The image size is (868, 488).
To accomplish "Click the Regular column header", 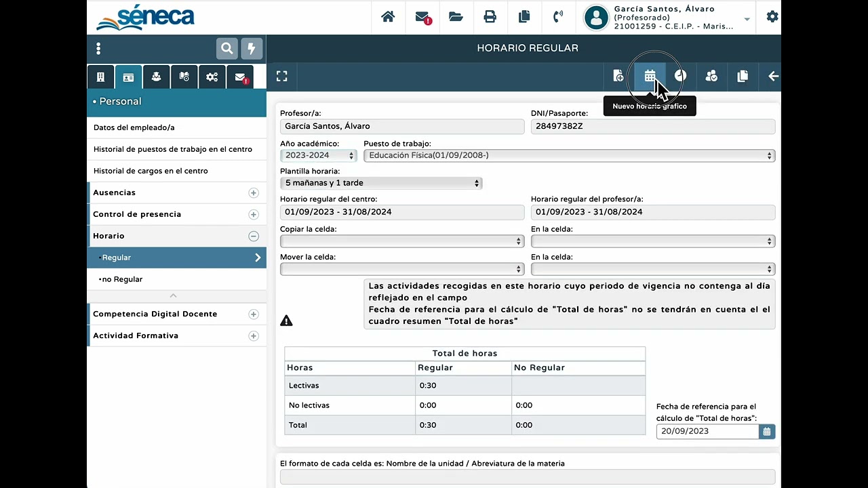I will [x=435, y=367].
